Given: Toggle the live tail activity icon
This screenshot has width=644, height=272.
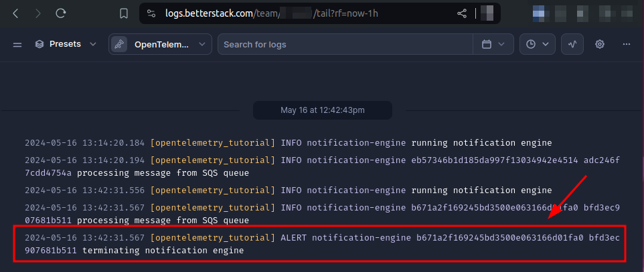Looking at the screenshot, I should 572,44.
